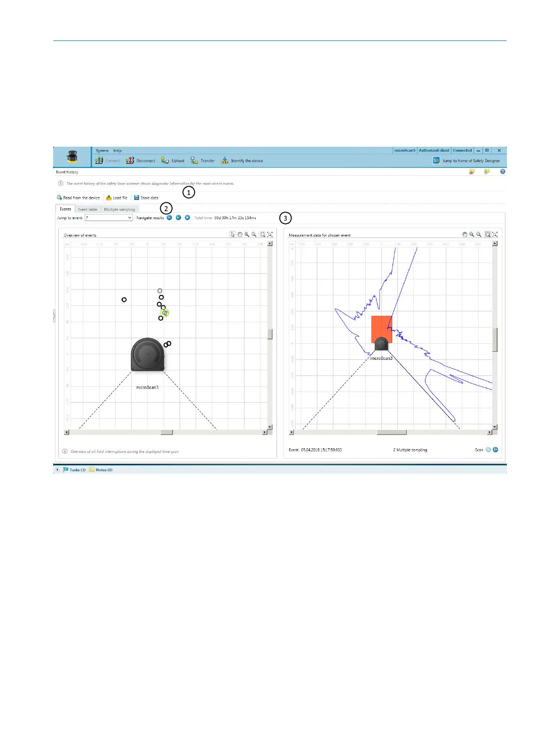The image size is (560, 745).
Task: Click the Connected status label
Action: tap(462, 151)
